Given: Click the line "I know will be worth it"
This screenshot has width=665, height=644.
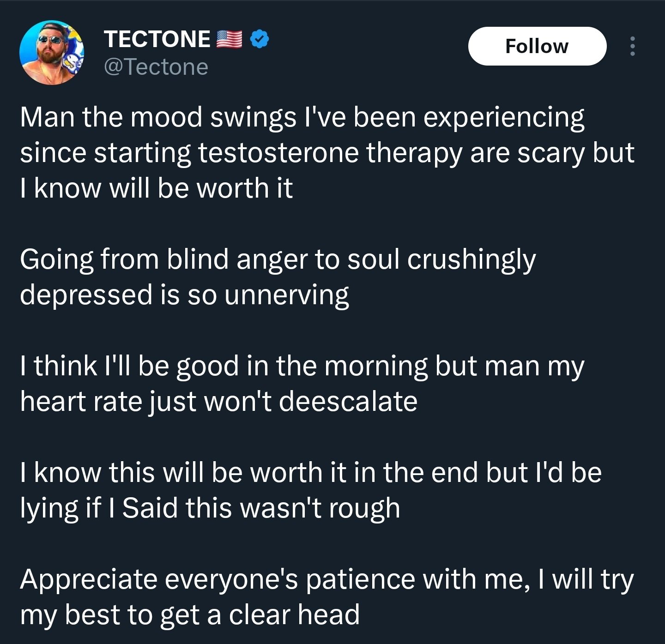Looking at the screenshot, I should (x=156, y=188).
